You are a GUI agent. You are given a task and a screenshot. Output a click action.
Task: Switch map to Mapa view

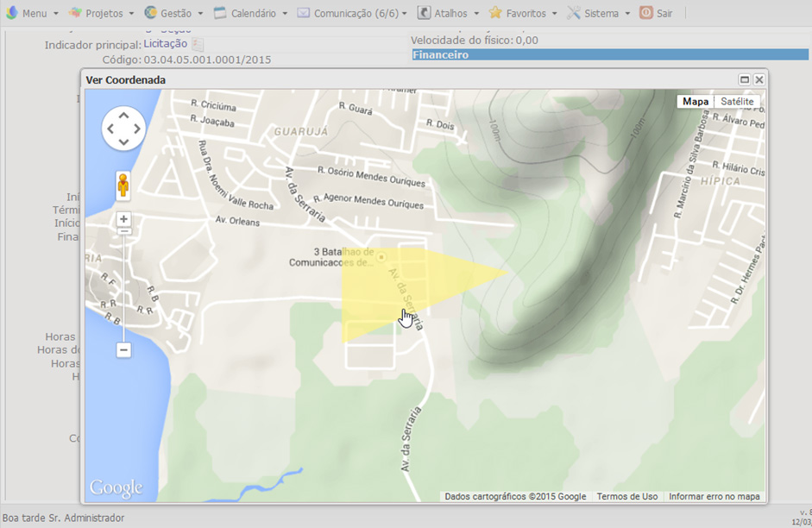[695, 102]
